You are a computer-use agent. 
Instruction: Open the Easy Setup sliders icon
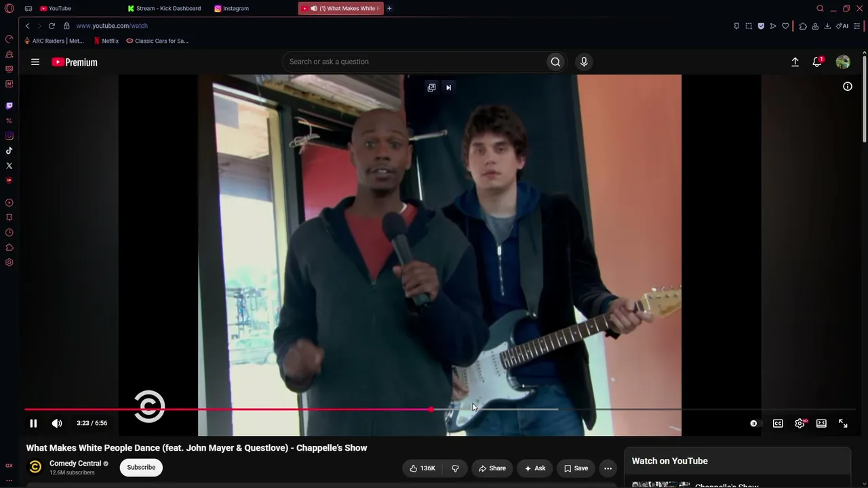click(x=858, y=26)
